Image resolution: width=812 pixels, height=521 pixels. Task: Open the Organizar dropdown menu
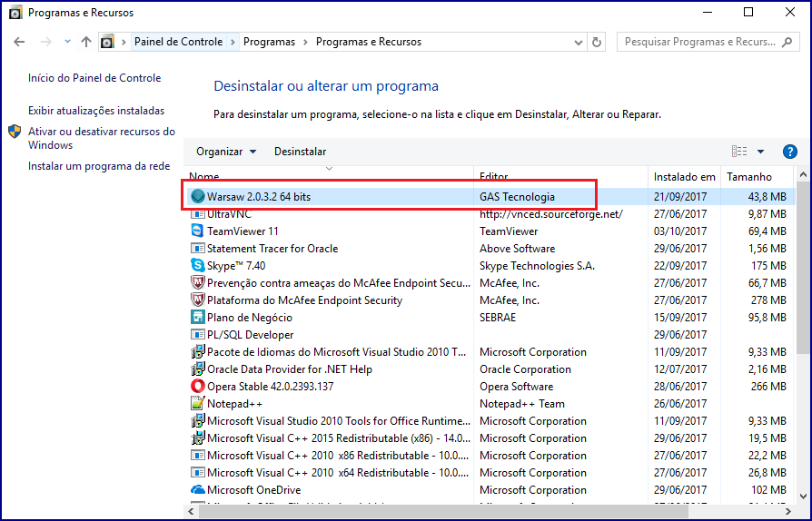pyautogui.click(x=226, y=152)
